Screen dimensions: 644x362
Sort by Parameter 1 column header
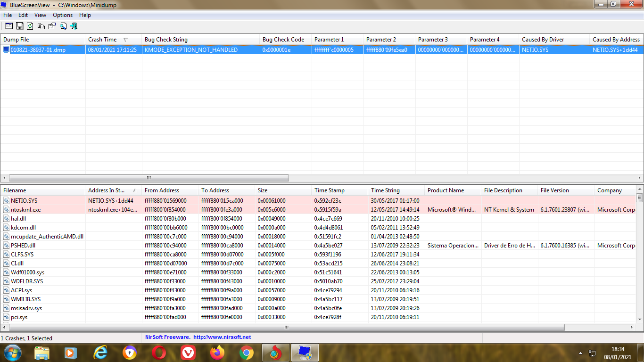tap(337, 40)
